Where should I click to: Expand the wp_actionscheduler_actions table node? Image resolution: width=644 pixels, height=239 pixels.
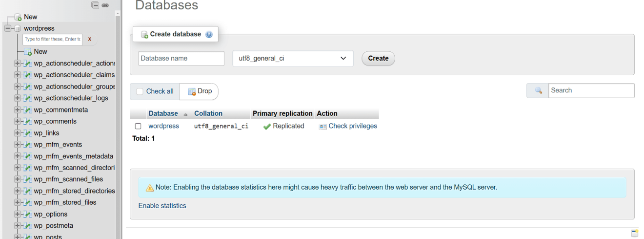tap(17, 63)
